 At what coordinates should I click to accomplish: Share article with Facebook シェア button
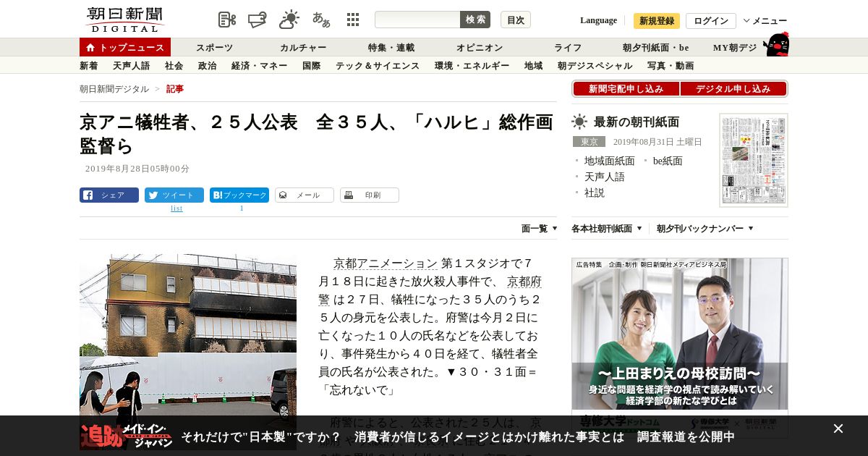tap(109, 195)
